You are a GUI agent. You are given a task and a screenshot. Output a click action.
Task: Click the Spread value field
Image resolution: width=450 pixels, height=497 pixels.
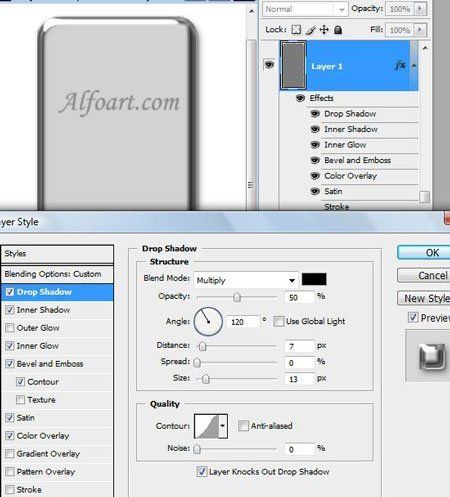coord(299,363)
